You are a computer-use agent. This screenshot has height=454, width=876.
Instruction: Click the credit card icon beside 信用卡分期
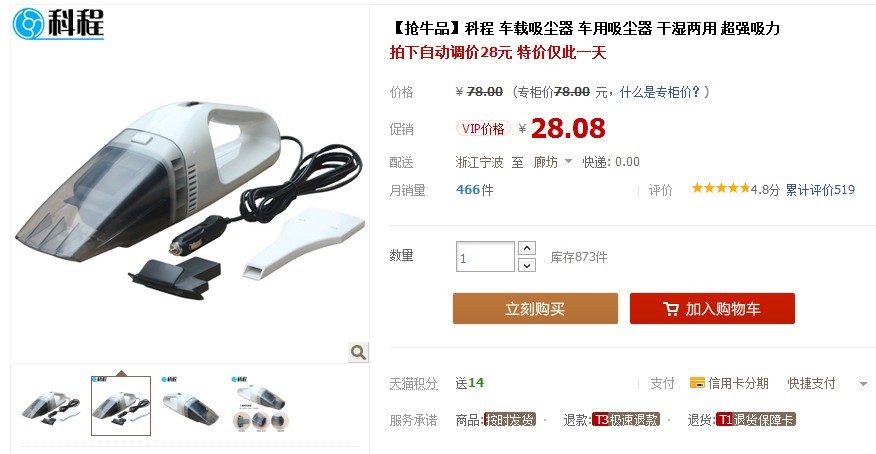tap(697, 383)
